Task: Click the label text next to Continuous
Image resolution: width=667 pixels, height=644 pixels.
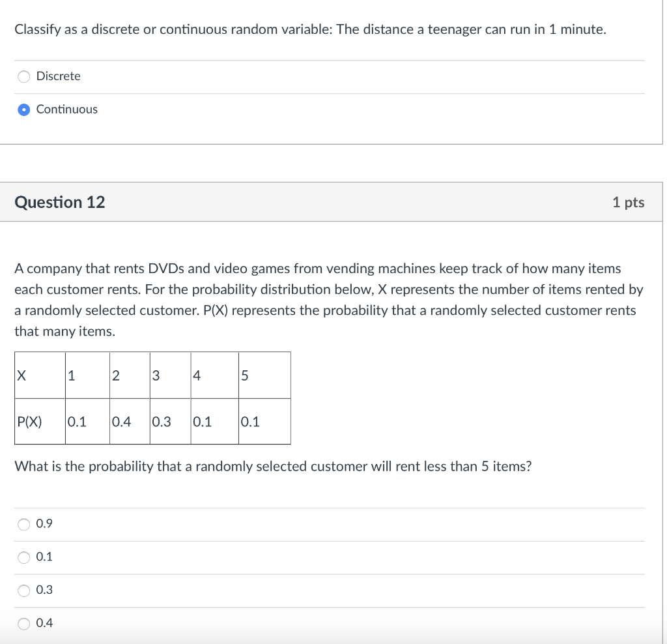Action: click(67, 109)
